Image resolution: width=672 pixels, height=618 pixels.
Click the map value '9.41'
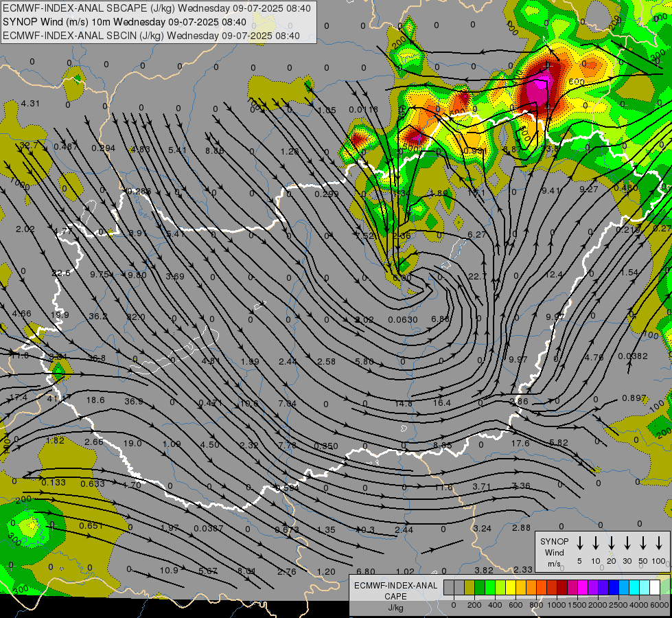[551, 190]
